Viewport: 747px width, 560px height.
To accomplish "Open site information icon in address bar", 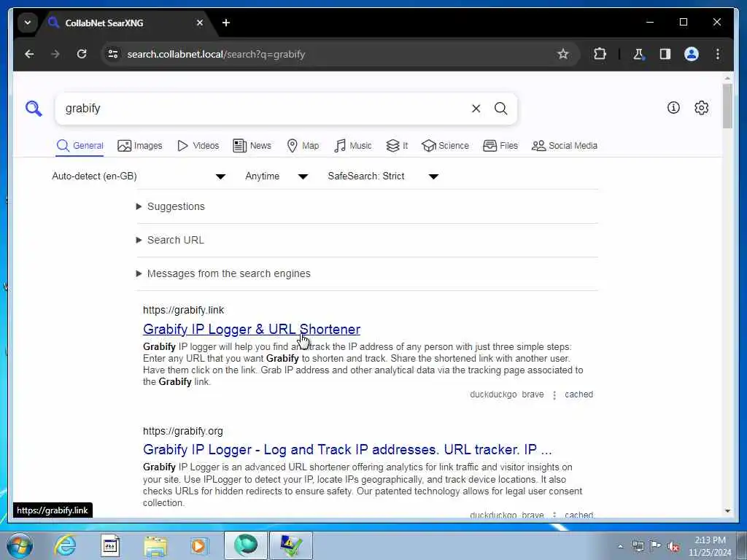I will (113, 54).
